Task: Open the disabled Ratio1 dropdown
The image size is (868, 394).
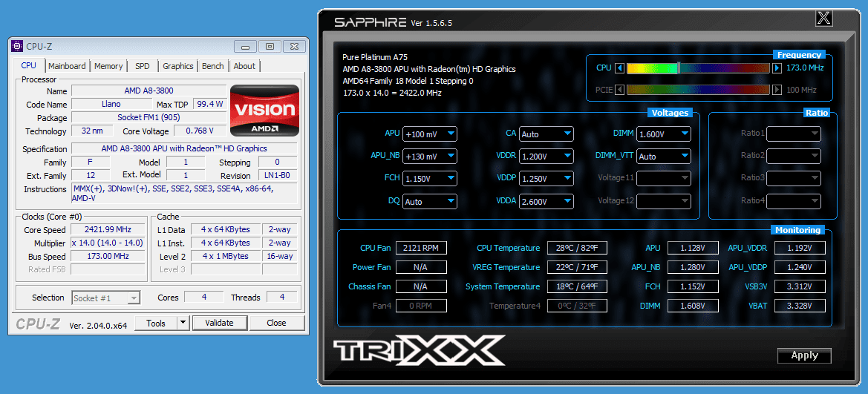Action: [x=793, y=134]
